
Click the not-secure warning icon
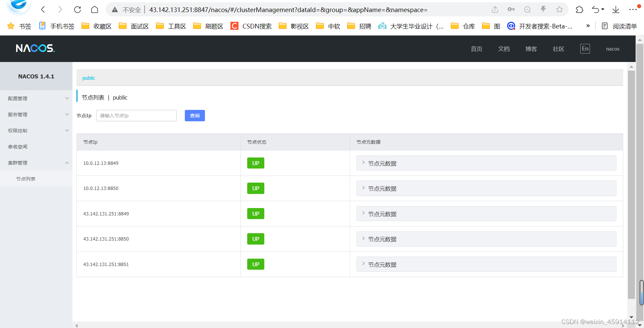(115, 10)
